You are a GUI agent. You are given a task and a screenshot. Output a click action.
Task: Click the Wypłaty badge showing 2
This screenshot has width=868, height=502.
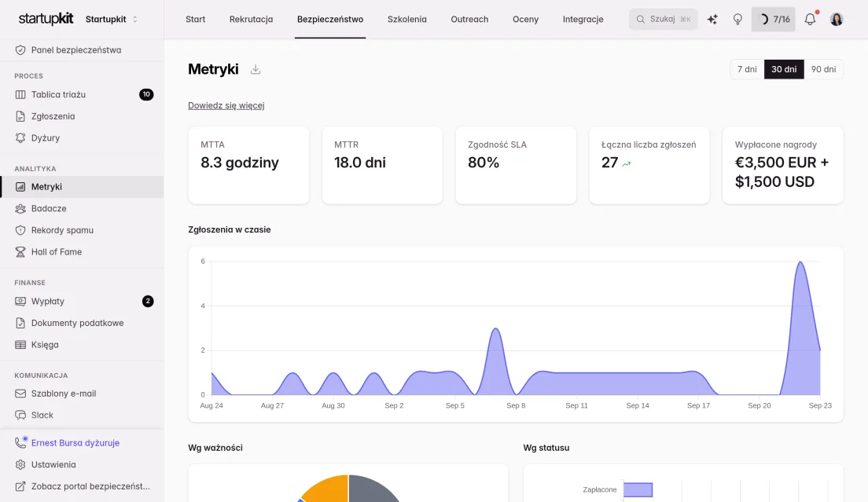(x=148, y=302)
